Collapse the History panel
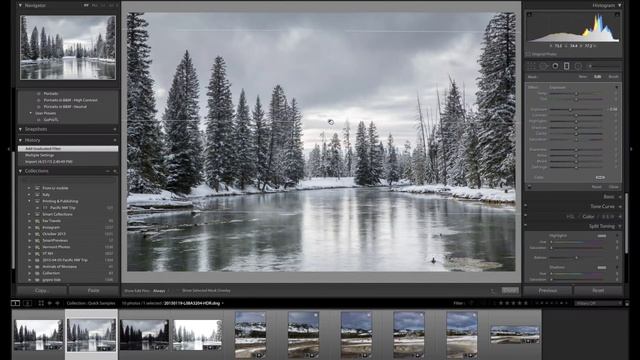The width and height of the screenshot is (640, 360). pyautogui.click(x=20, y=140)
